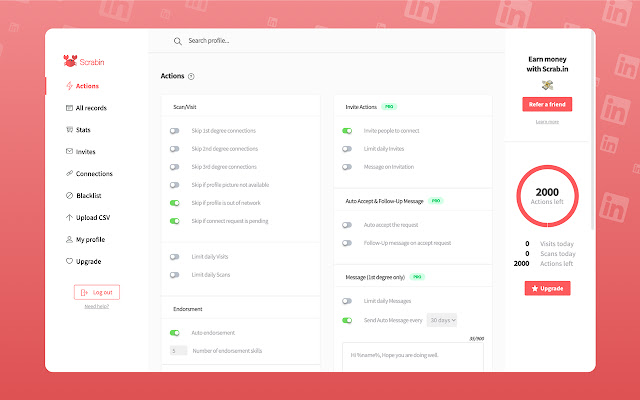Click the Connections link icon

click(x=69, y=173)
